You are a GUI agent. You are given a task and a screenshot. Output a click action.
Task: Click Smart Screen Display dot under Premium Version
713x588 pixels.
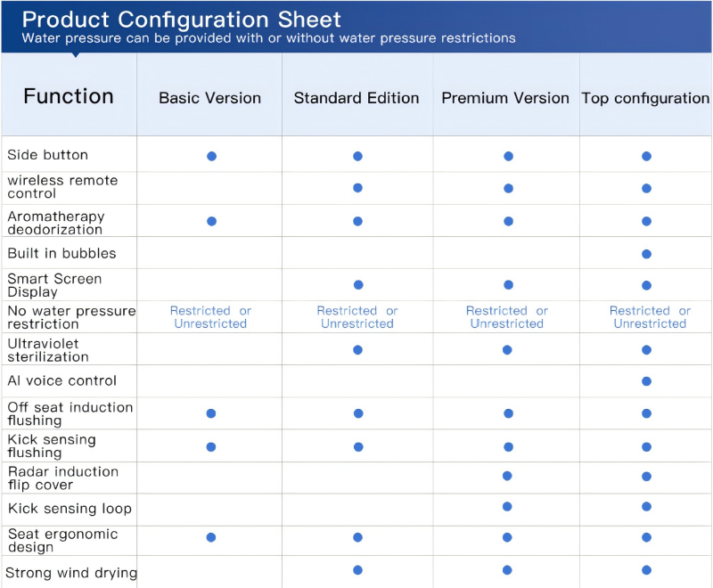click(508, 285)
